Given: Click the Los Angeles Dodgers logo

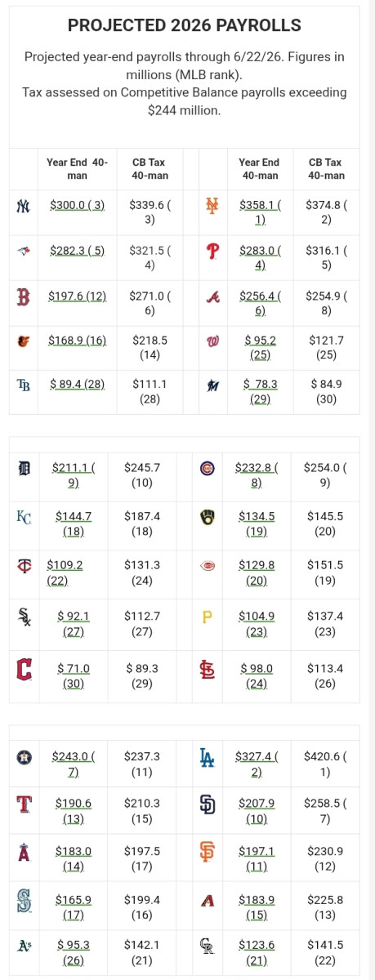Looking at the screenshot, I should (x=208, y=758).
